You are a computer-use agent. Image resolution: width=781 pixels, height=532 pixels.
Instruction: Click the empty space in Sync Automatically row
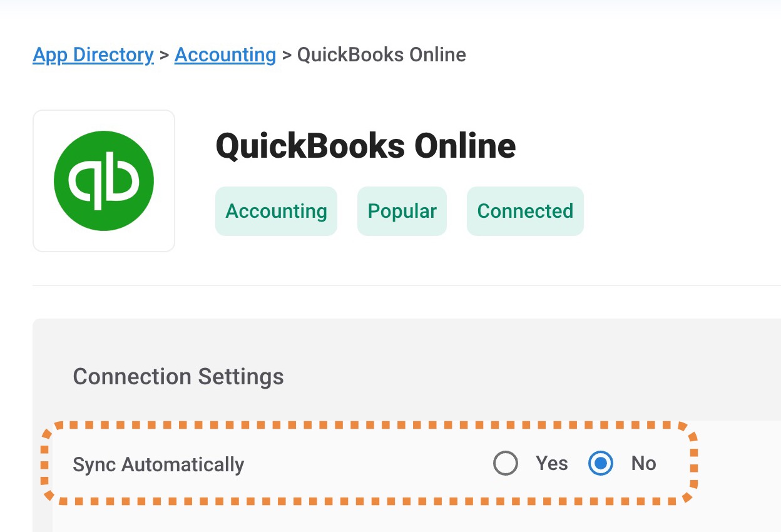[x=368, y=464]
